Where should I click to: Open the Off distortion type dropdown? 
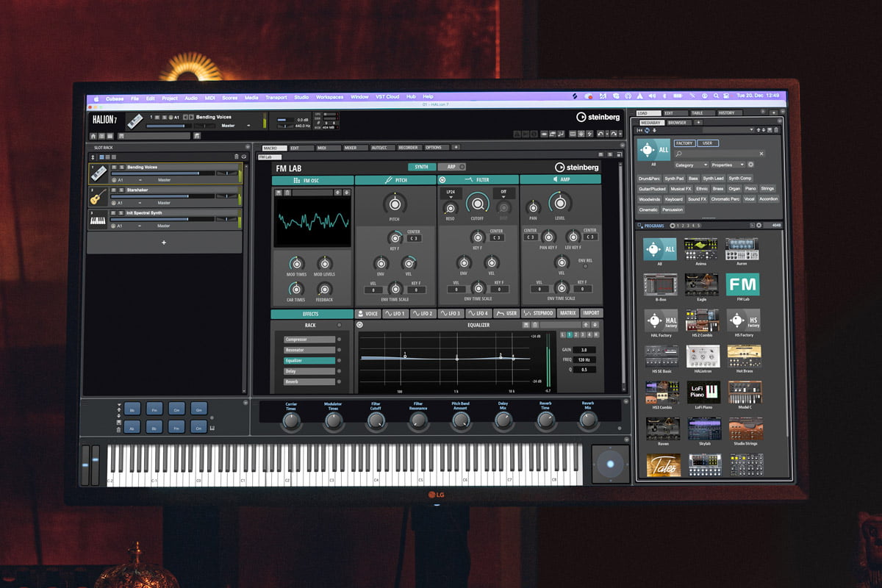pos(503,193)
